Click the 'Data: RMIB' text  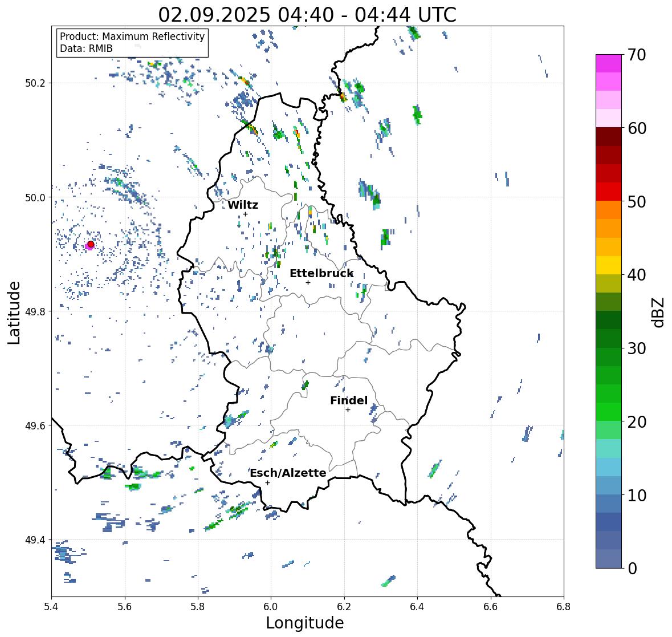click(86, 48)
